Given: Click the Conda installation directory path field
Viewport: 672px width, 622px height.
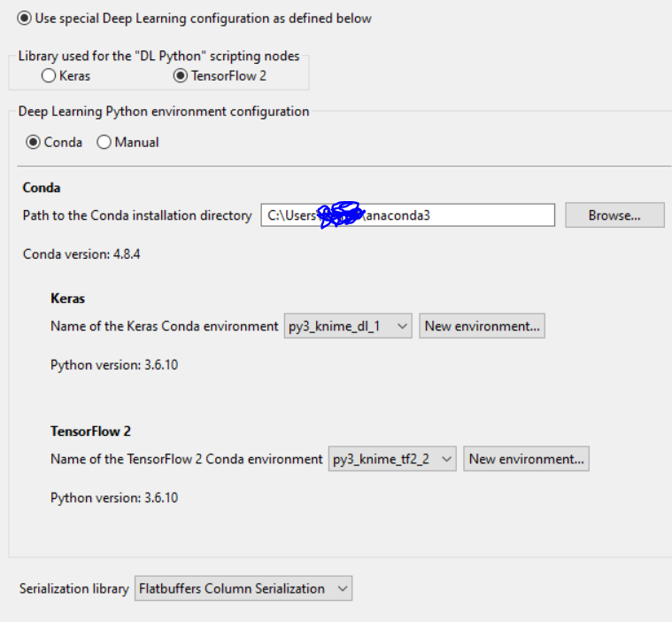Looking at the screenshot, I should (407, 215).
